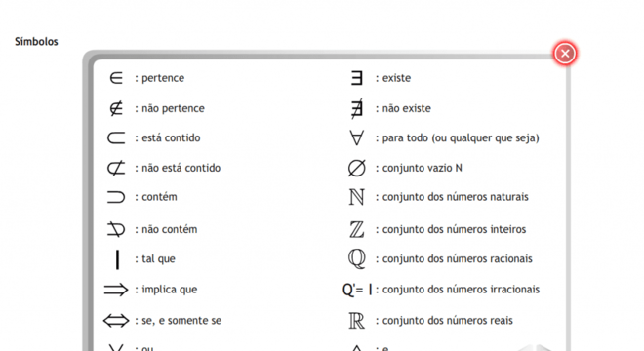
Task: Select the 'existe' symbol
Action: pos(357,78)
